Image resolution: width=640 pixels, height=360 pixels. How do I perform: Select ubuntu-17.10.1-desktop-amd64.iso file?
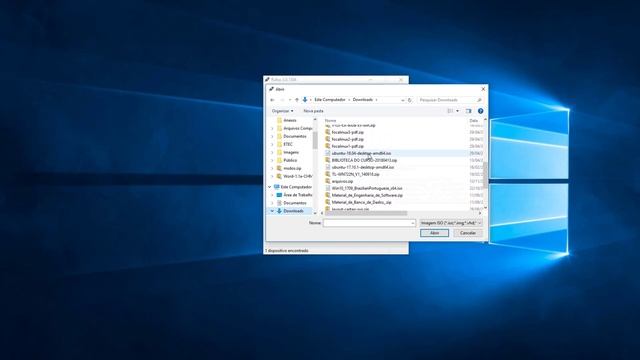coord(362,167)
